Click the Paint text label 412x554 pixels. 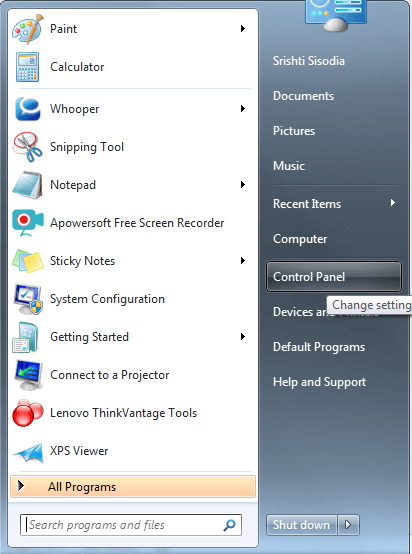pos(63,29)
